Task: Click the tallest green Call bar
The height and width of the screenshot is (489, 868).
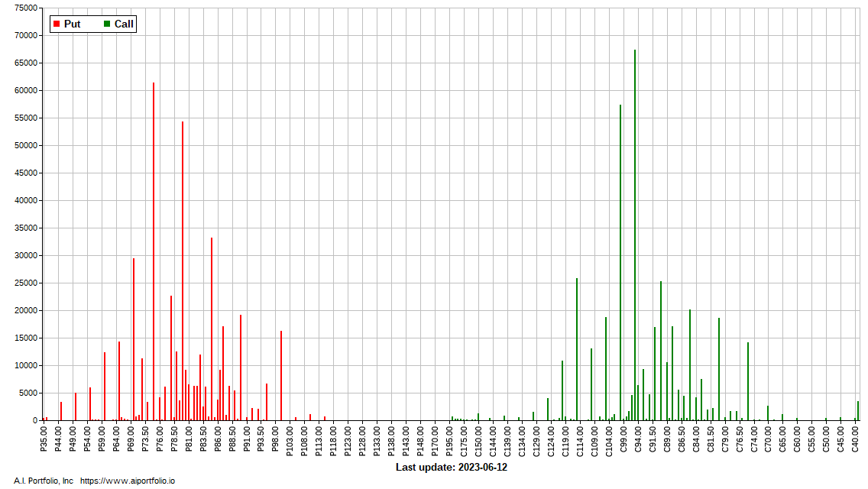Action: click(x=635, y=235)
